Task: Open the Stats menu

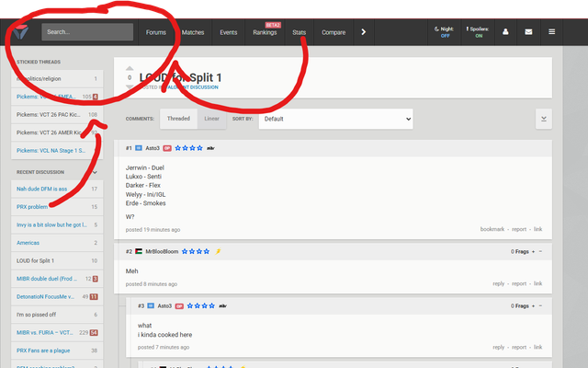Action: [300, 33]
